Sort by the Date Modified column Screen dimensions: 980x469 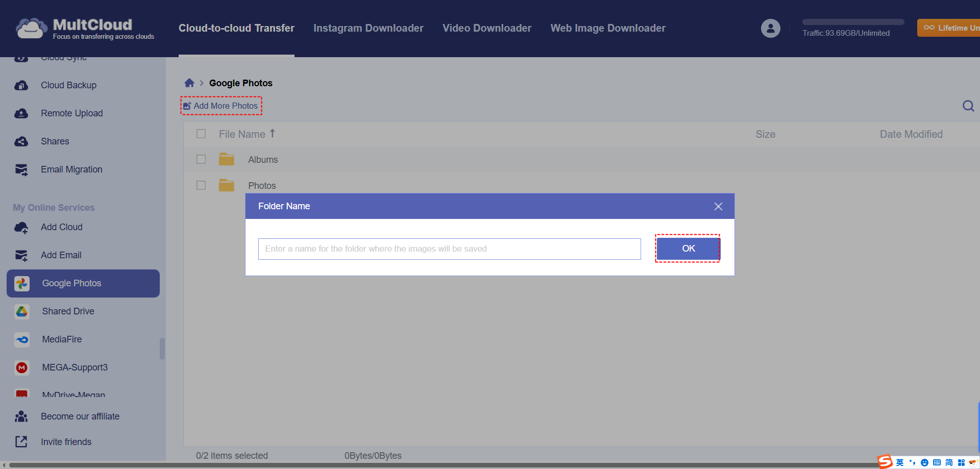tap(911, 134)
